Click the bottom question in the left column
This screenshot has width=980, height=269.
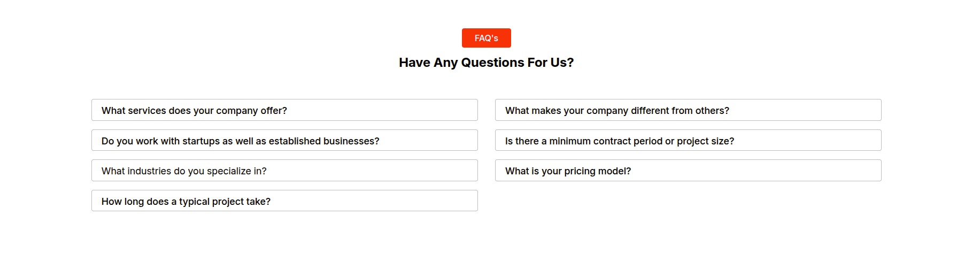pos(284,201)
